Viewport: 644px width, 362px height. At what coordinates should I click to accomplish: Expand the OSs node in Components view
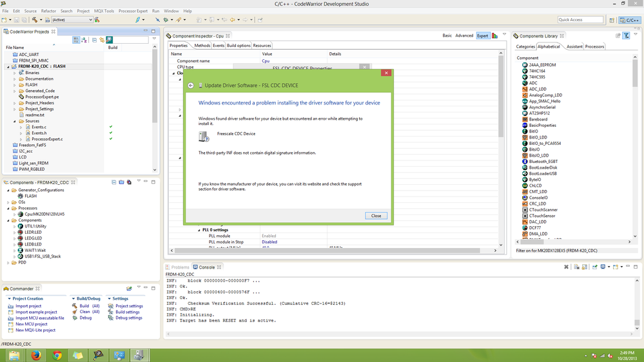[x=8, y=202]
